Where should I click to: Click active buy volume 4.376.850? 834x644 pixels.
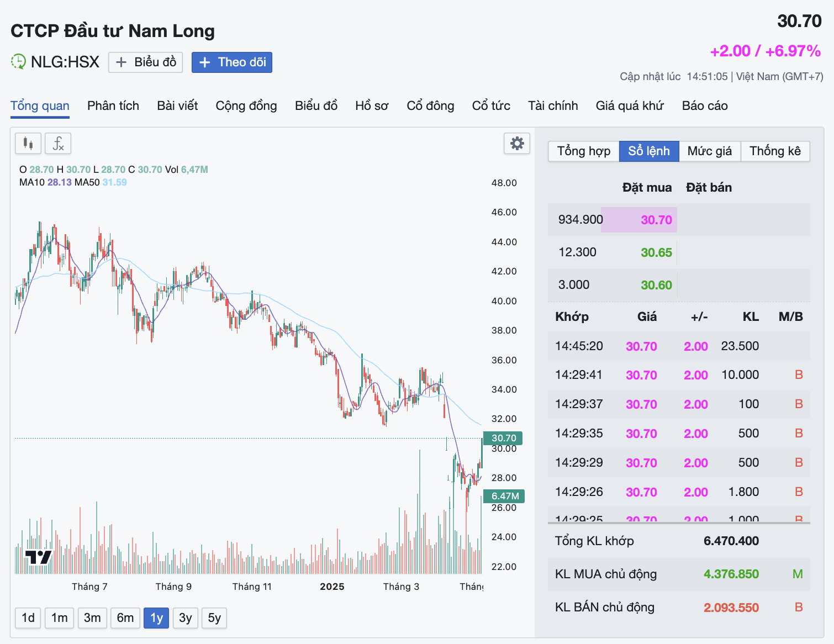pyautogui.click(x=731, y=574)
